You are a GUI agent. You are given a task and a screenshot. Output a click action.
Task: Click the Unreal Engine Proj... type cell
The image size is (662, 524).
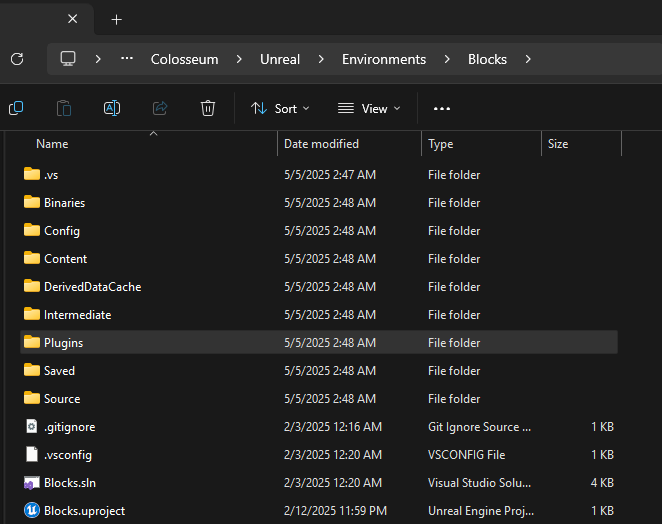point(481,511)
